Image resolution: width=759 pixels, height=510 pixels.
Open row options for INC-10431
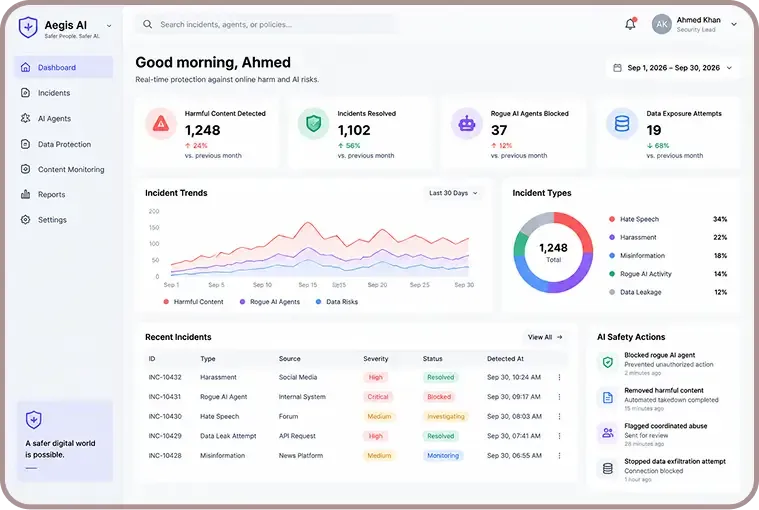560,397
